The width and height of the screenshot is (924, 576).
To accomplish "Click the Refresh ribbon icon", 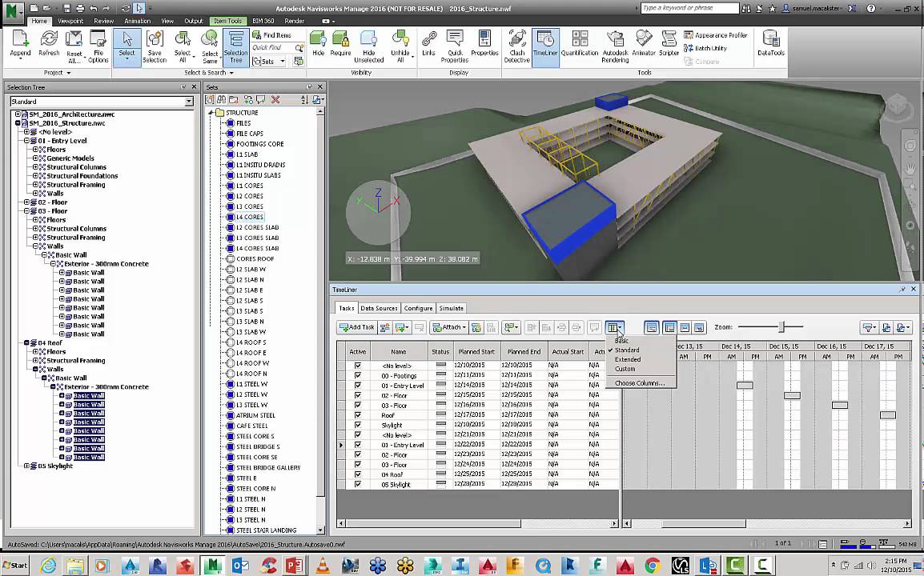I will (x=49, y=44).
